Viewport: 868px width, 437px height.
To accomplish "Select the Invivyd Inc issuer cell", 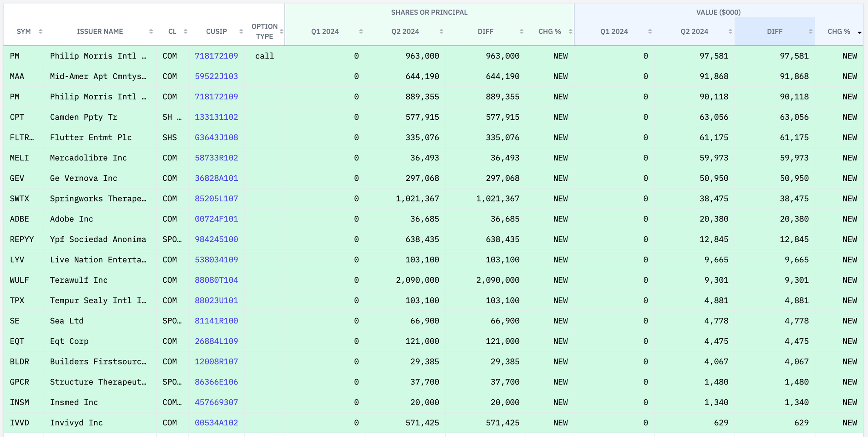I will (x=100, y=423).
